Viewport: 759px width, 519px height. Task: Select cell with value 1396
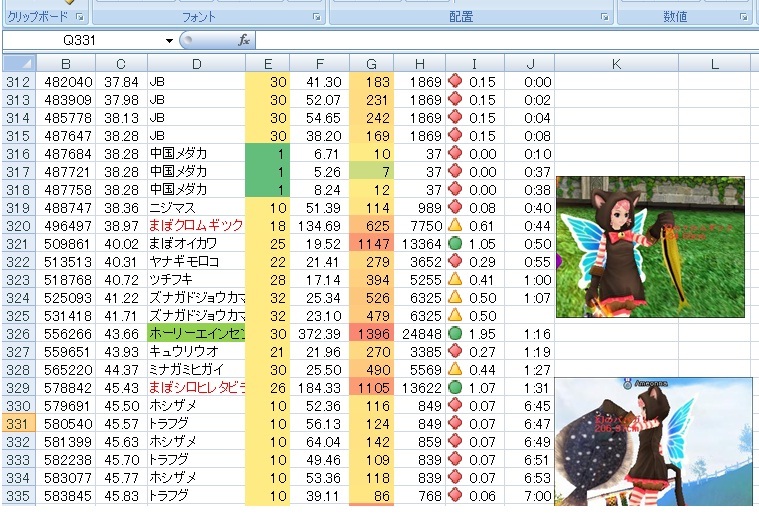(x=371, y=334)
